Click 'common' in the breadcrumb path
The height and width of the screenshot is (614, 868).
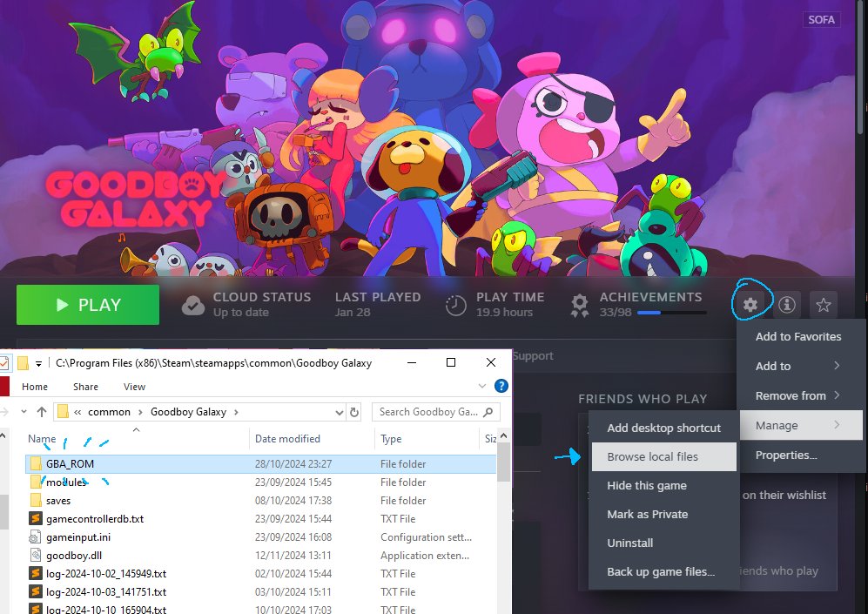tap(109, 412)
